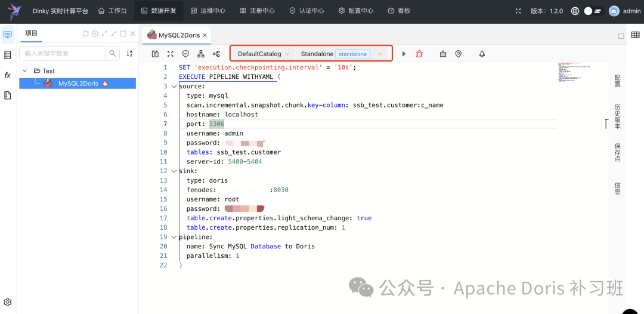The height and width of the screenshot is (314, 644).
Task: Fold the sink: block at line 12
Action: click(x=175, y=171)
